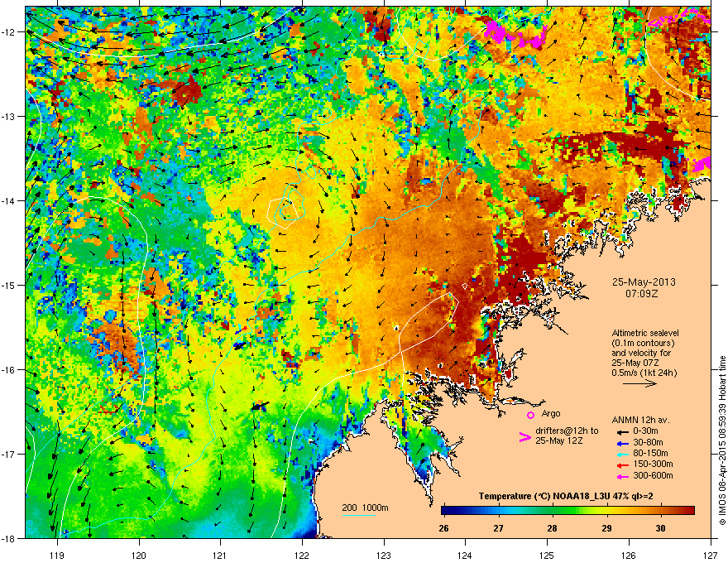
Task: Click the longitude axis label '119'
Action: point(57,555)
